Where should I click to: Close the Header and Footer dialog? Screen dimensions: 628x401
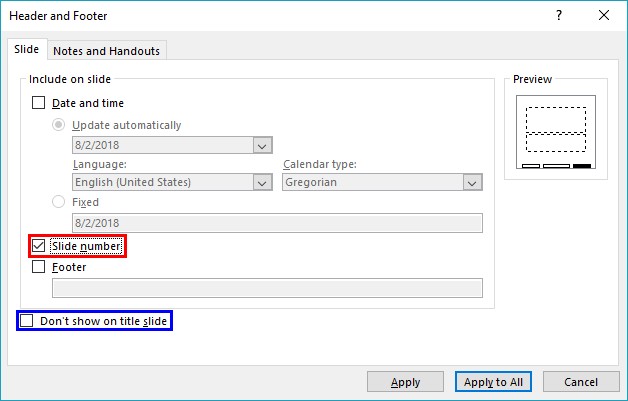pyautogui.click(x=604, y=15)
